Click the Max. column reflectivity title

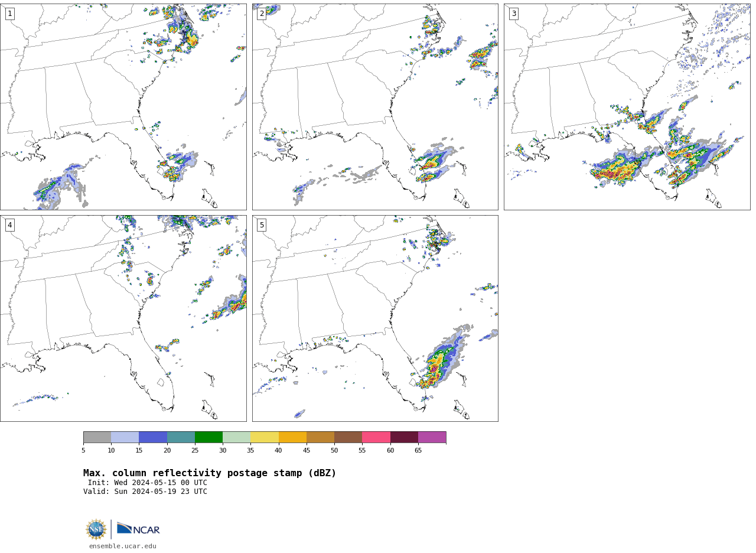210,473
